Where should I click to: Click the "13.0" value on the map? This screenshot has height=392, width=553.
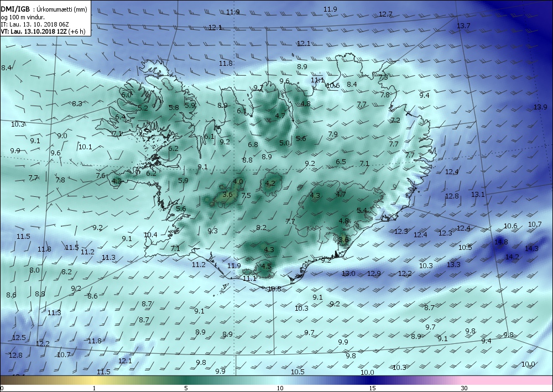348,273
